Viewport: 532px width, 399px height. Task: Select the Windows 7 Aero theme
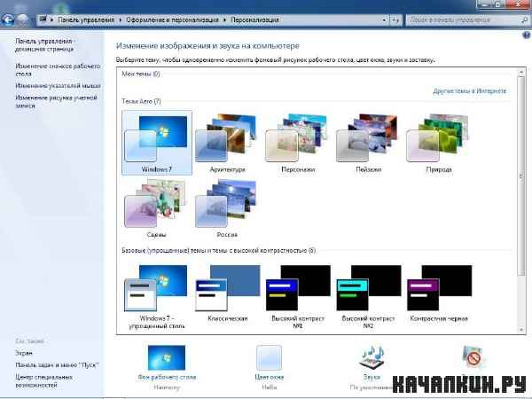click(x=157, y=143)
